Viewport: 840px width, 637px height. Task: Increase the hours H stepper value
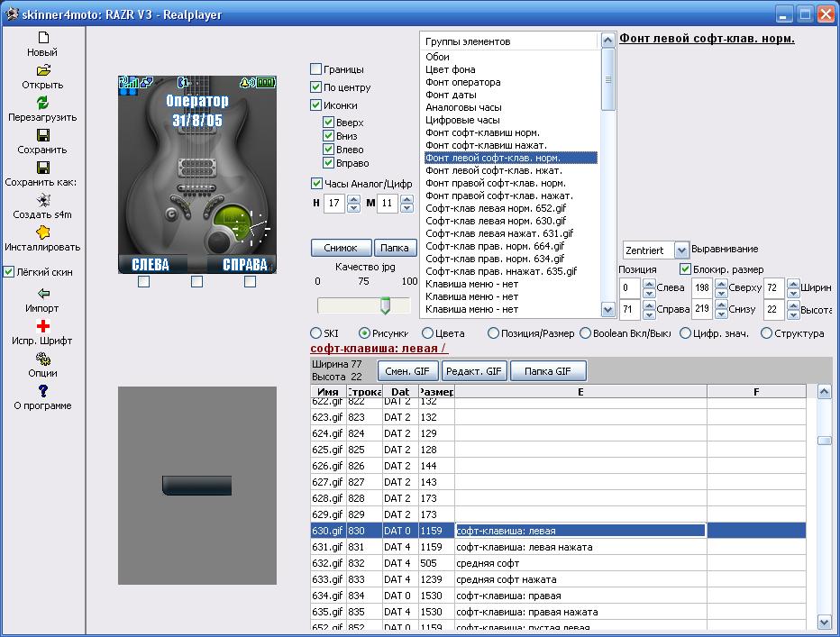coord(353,199)
